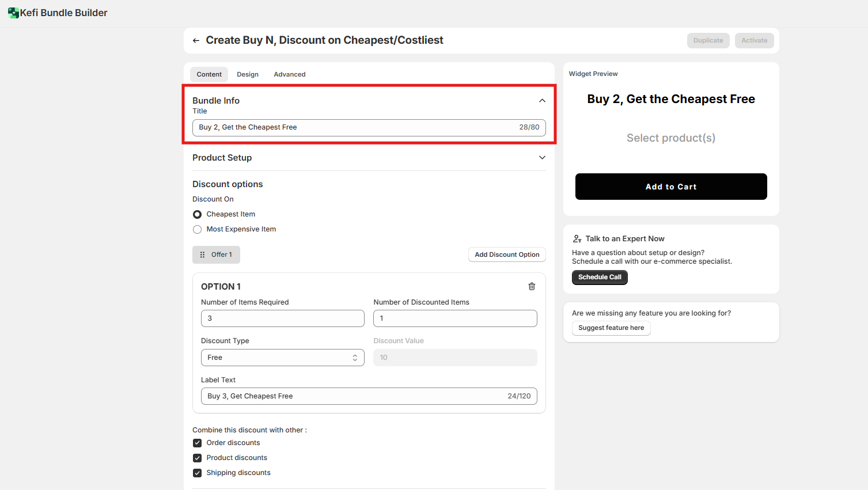The height and width of the screenshot is (490, 868).
Task: Select the Cheapest Item radio button
Action: click(x=198, y=214)
